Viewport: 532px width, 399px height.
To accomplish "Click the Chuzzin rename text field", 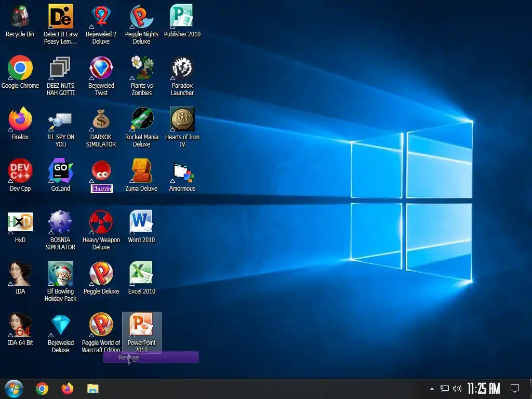I will 101,189.
